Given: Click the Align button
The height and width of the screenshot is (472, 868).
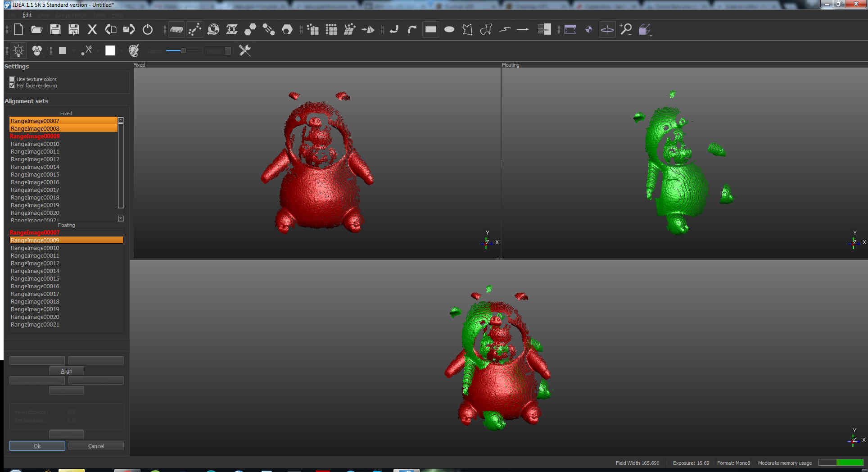Looking at the screenshot, I should click(67, 371).
